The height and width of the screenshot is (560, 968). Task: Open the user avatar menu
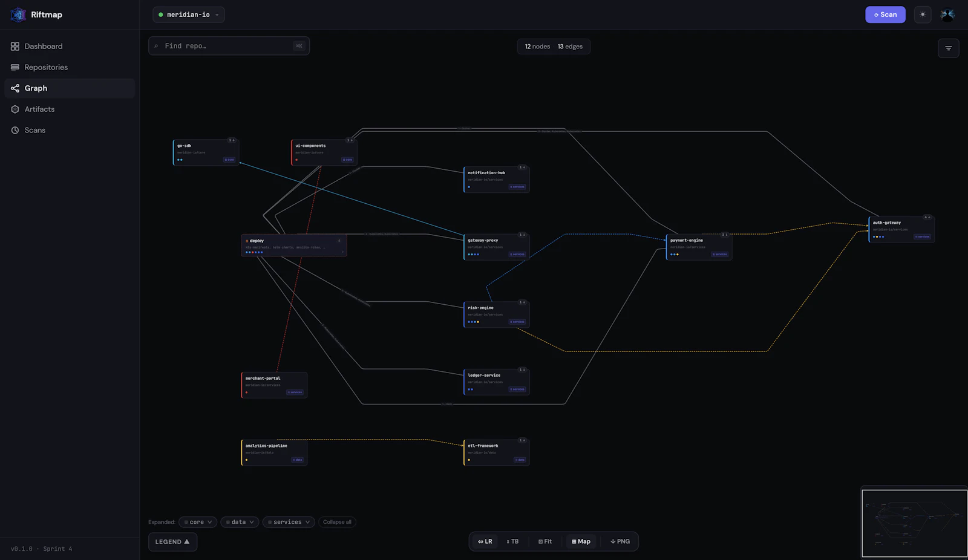click(947, 15)
